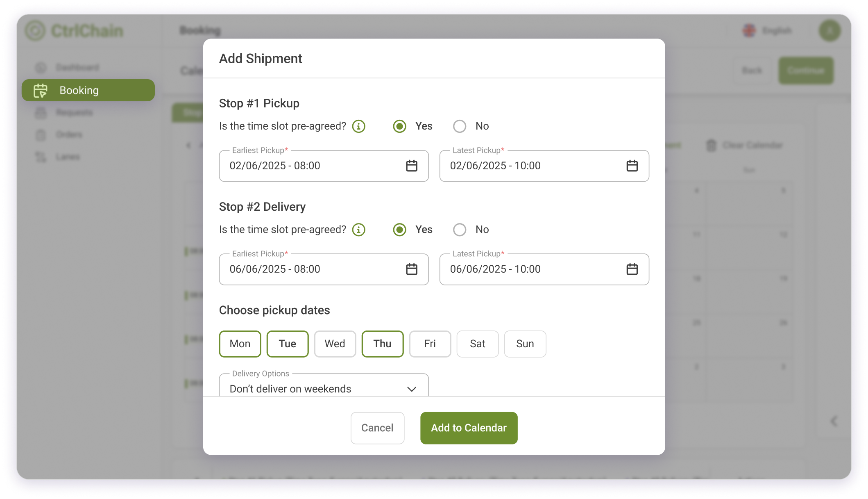Open the Booking sidebar menu item
Image resolution: width=868 pixels, height=499 pixels.
88,90
